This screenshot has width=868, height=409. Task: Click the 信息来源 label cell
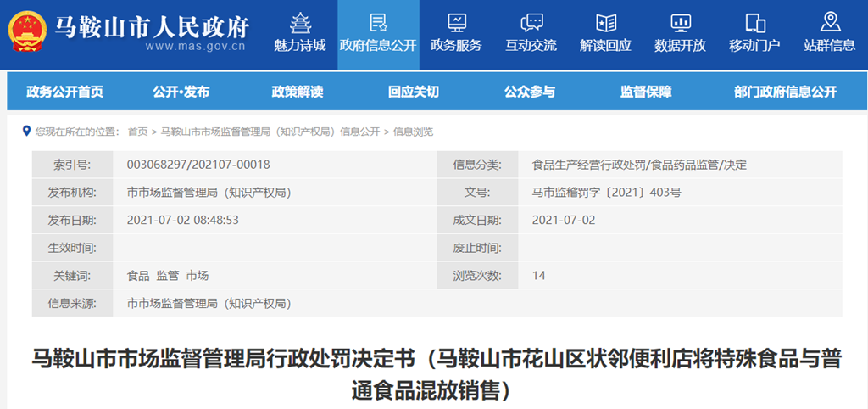coord(73,303)
